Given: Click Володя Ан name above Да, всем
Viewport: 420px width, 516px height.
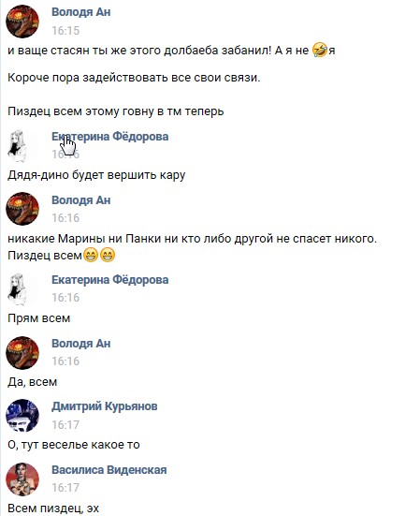Looking at the screenshot, I should 80,344.
